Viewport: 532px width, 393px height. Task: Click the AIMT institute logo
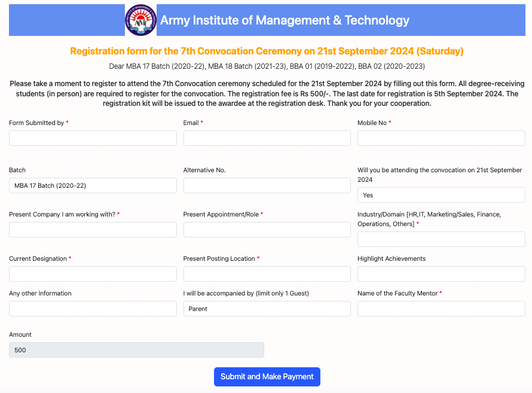140,20
